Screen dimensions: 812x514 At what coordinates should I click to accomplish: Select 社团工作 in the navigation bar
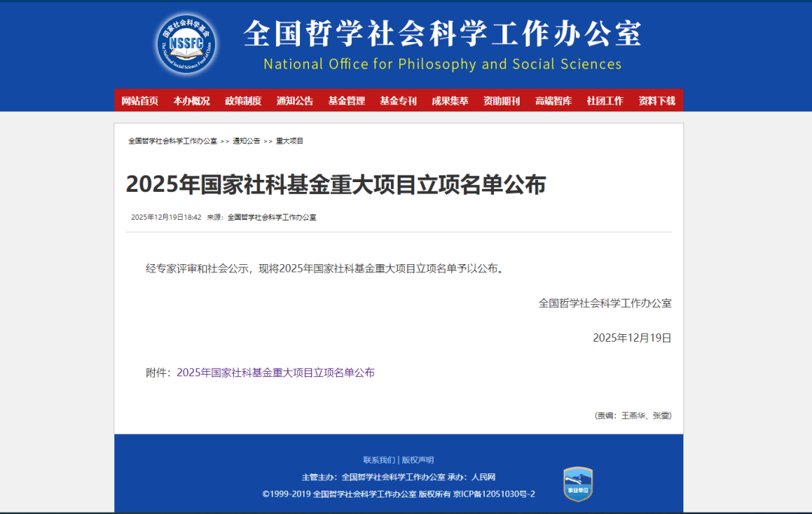[605, 101]
